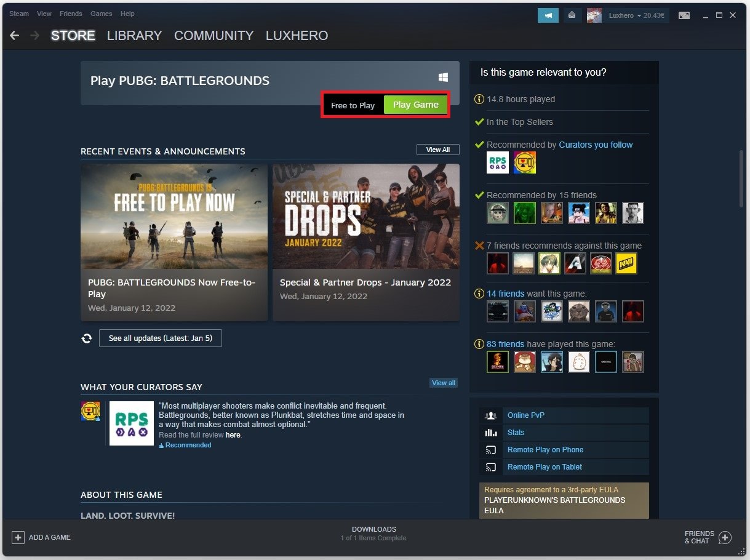The height and width of the screenshot is (560, 750).
Task: Open the inbox envelope icon
Action: pos(572,15)
